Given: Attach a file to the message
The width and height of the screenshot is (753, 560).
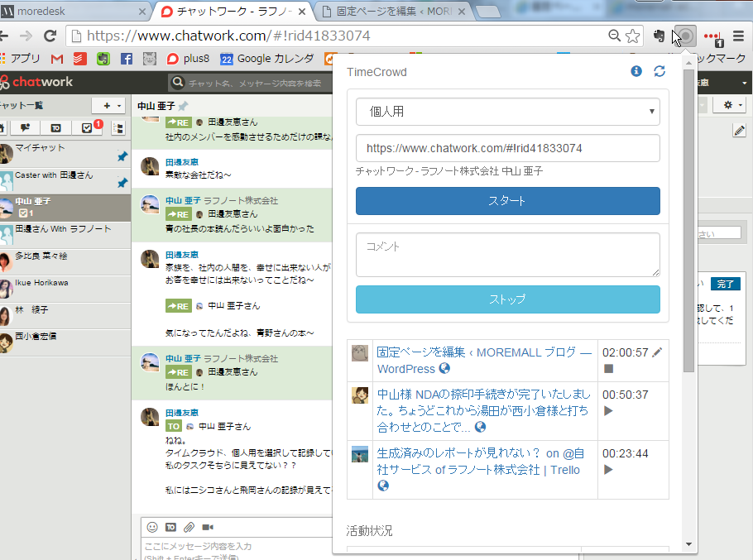Looking at the screenshot, I should (x=189, y=527).
